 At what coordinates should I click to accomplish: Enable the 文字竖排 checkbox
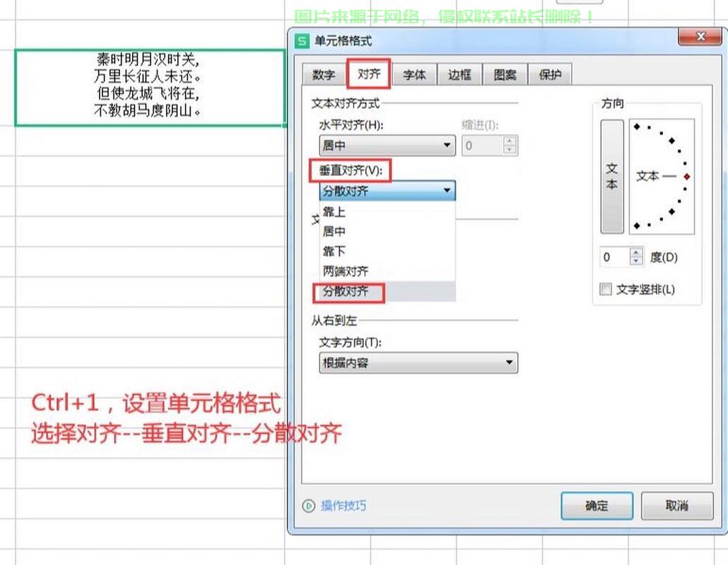[605, 290]
